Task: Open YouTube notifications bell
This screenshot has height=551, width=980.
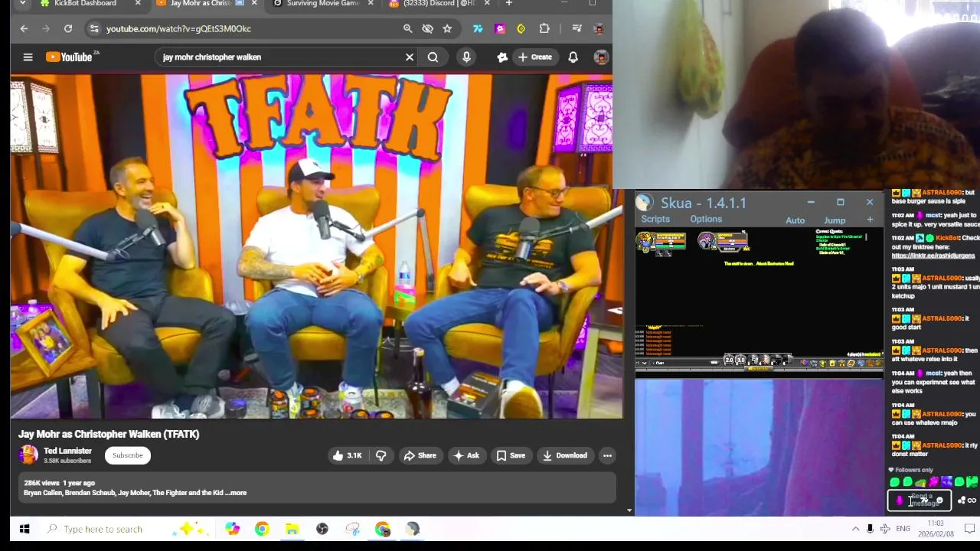Action: click(x=573, y=57)
